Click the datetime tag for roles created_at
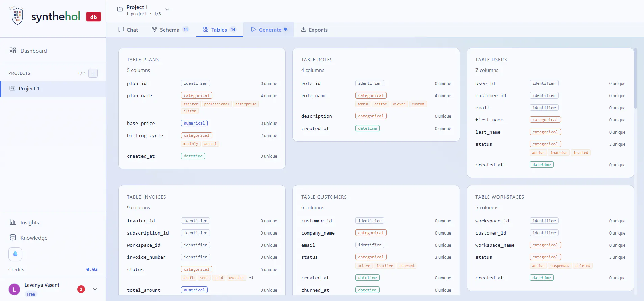644x301 pixels. 367,128
